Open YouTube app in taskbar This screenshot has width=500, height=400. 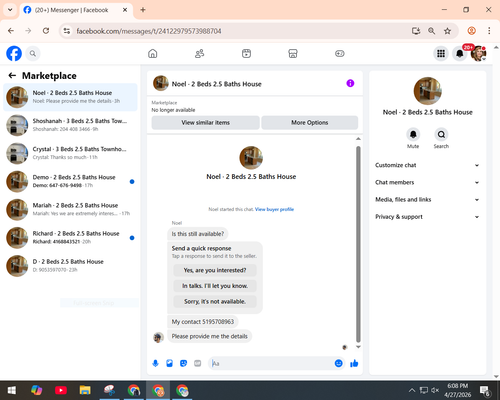pos(61,390)
